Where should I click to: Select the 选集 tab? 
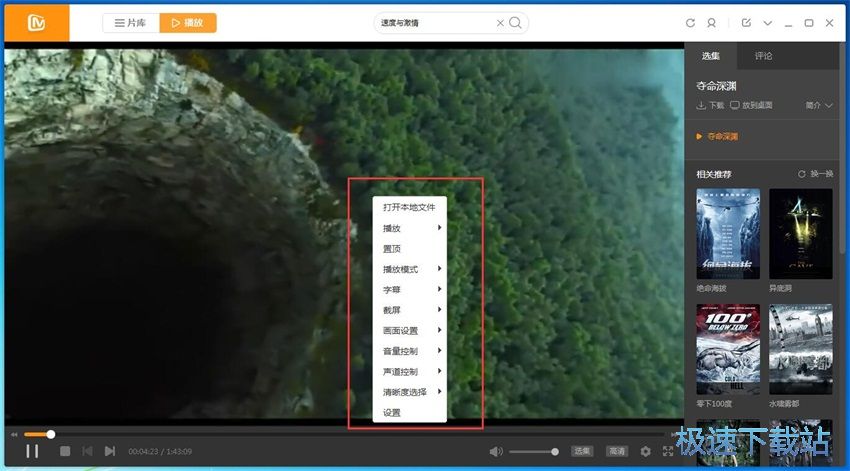point(710,56)
